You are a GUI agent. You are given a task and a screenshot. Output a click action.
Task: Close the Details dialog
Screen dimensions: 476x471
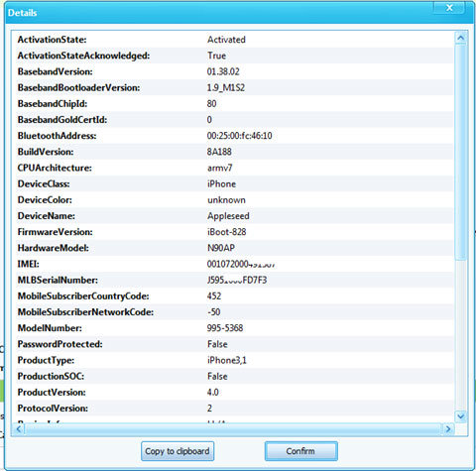click(x=449, y=8)
